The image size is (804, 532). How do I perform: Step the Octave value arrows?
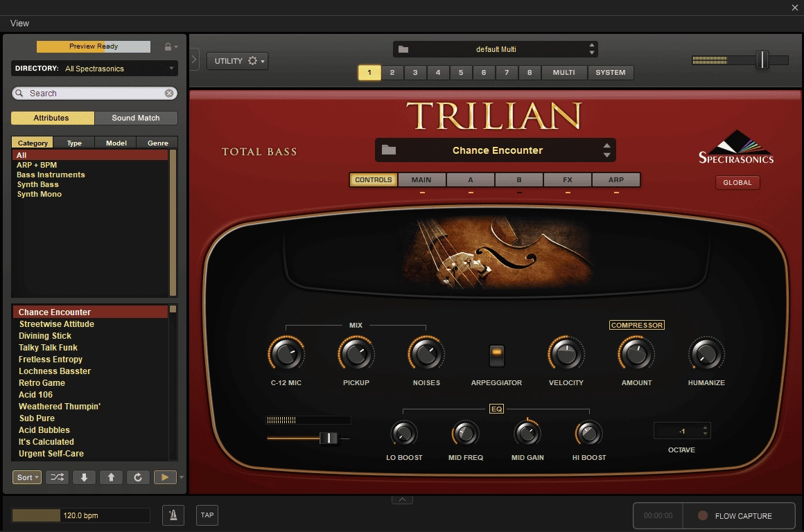coord(705,431)
